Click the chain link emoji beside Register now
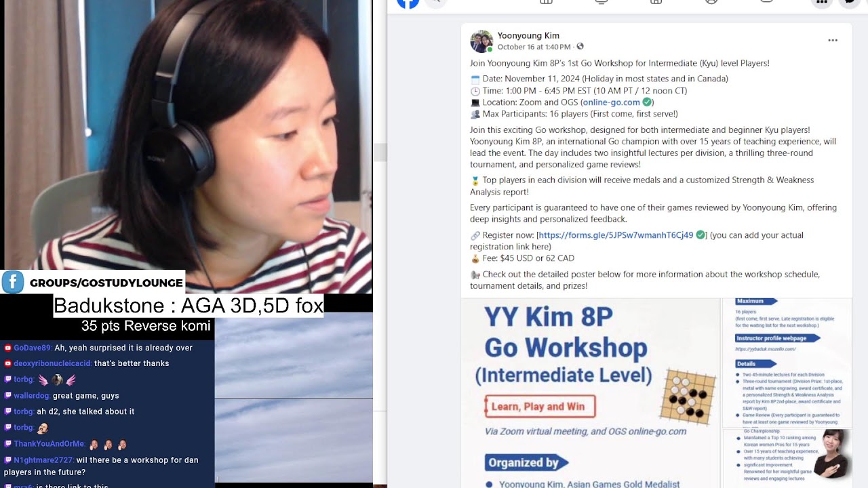Screen dimensions: 868x488 [475, 235]
